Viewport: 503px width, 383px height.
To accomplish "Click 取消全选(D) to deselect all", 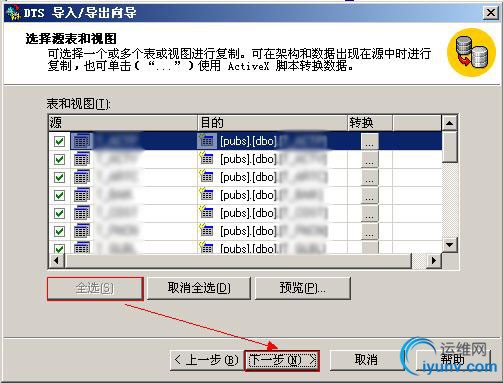I will [199, 288].
